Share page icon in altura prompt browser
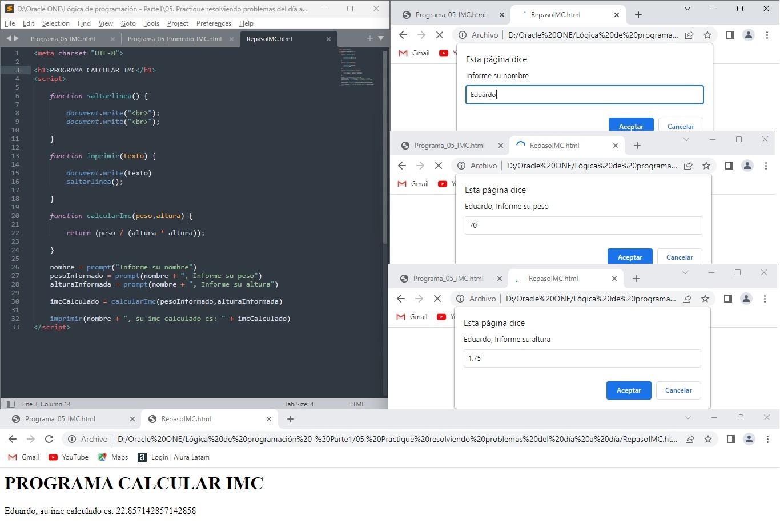Image resolution: width=780 pixels, height=532 pixels. (x=687, y=299)
